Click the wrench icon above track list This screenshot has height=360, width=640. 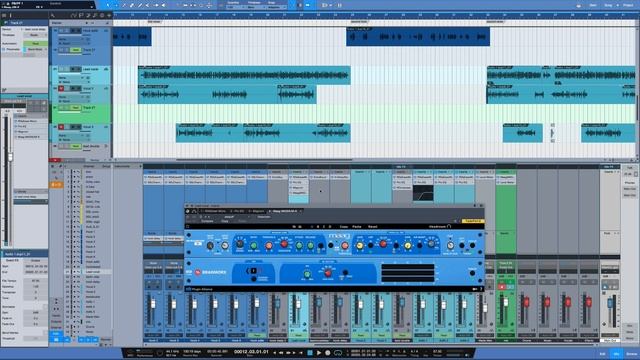(53, 16)
